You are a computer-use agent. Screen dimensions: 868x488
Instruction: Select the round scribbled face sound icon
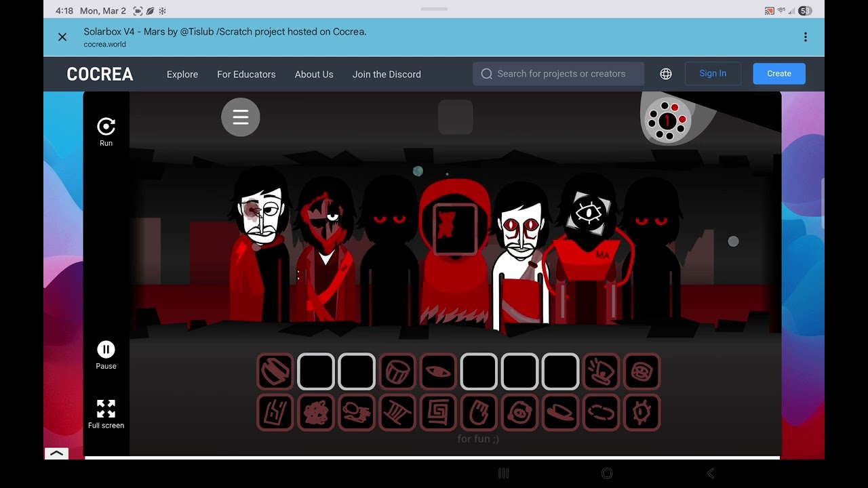642,371
